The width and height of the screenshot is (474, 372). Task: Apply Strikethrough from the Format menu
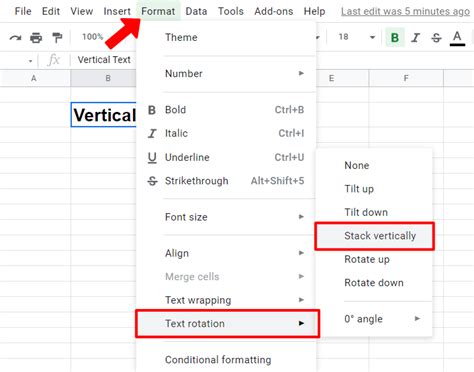[226, 181]
